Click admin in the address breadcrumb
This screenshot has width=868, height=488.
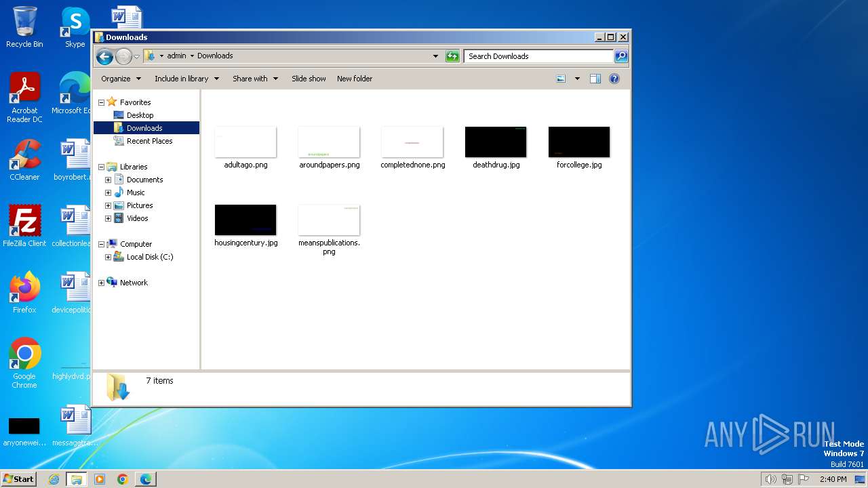point(176,56)
